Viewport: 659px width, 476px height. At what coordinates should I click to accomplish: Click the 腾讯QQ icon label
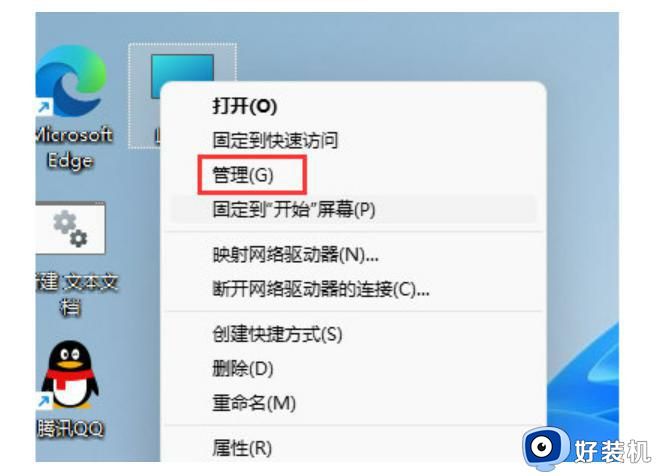[70, 429]
